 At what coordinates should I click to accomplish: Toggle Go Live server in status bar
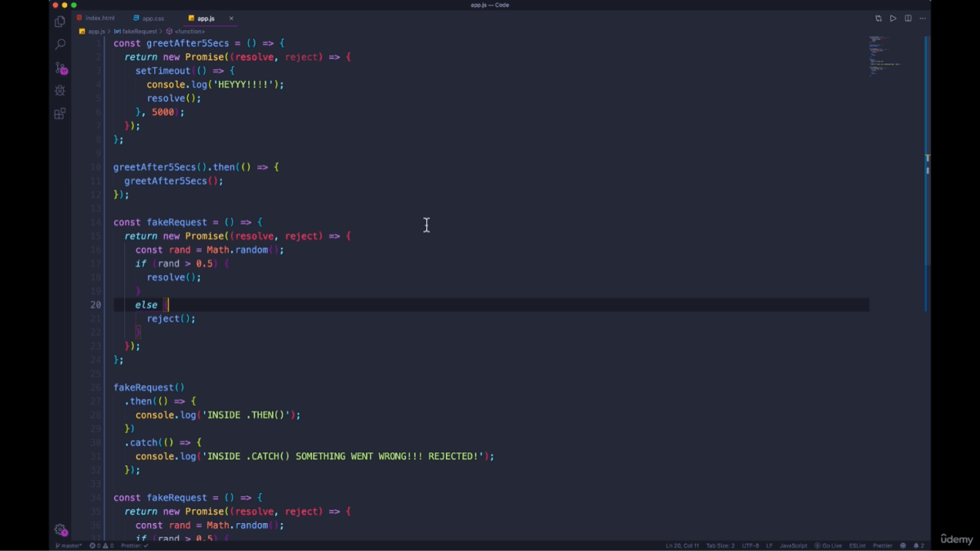(x=828, y=545)
